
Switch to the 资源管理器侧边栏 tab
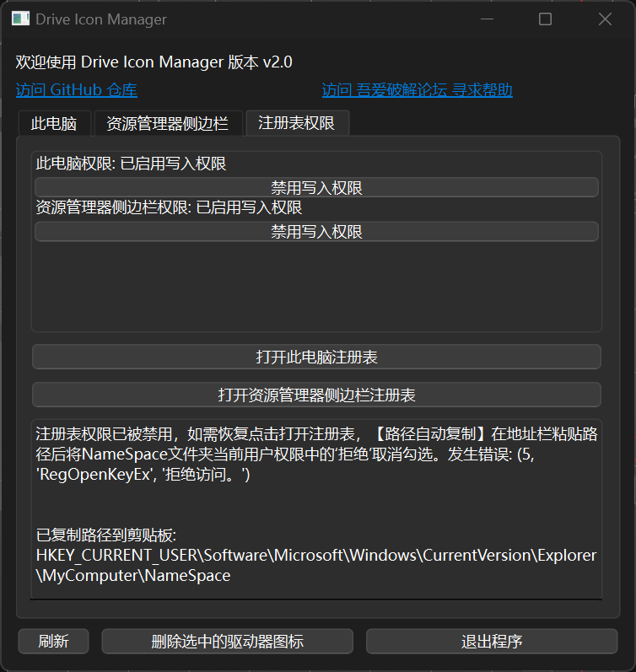coord(168,123)
